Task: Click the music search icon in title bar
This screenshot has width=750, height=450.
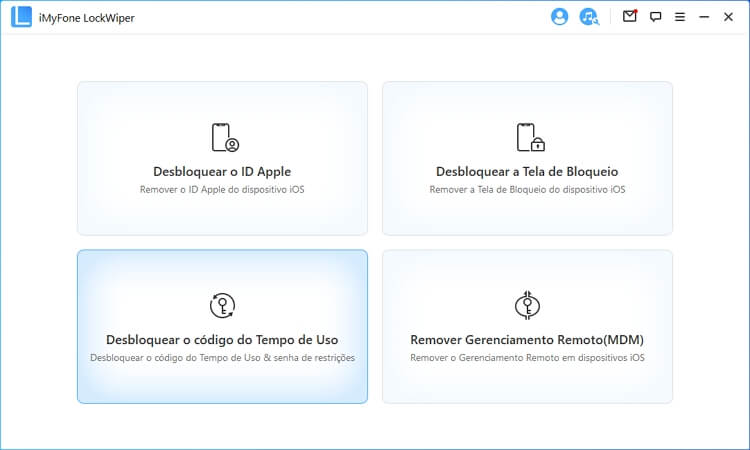Action: [589, 17]
